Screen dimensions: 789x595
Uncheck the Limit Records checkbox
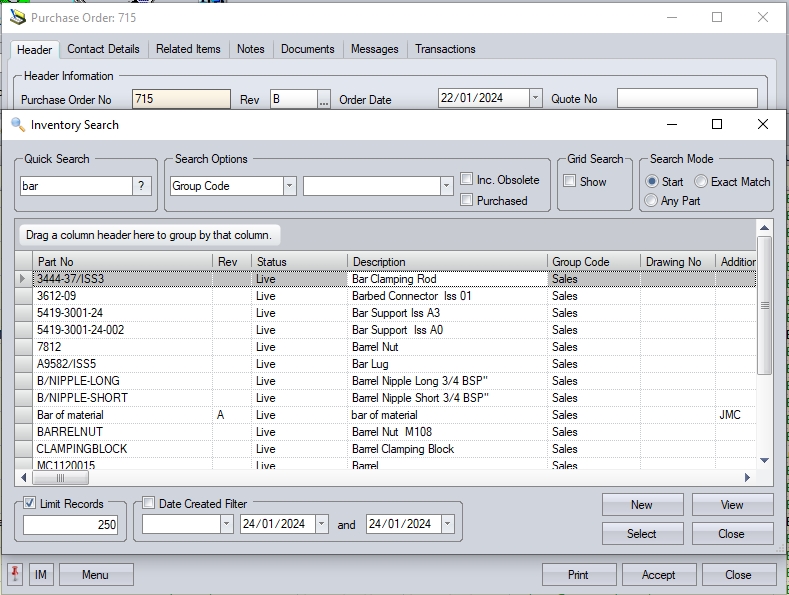pos(30,504)
